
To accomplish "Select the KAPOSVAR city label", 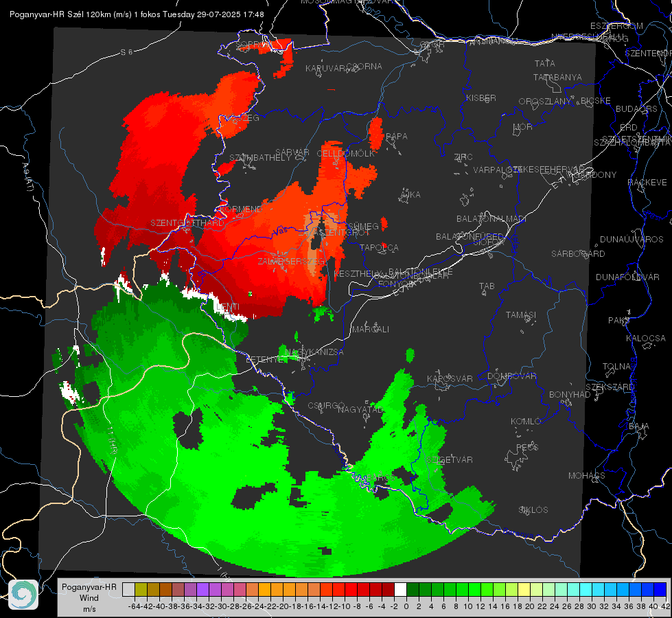I will click(x=450, y=378).
